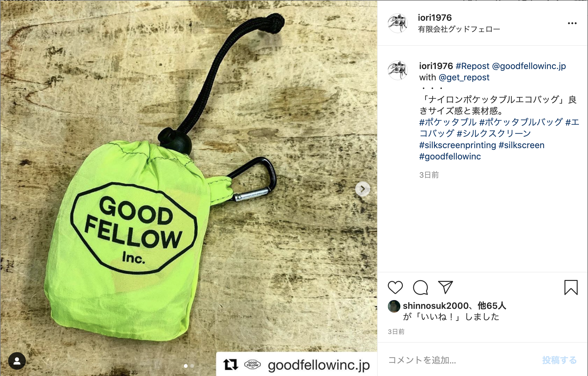Open the #goodfellowinc hashtag
The width and height of the screenshot is (588, 376).
tap(450, 157)
